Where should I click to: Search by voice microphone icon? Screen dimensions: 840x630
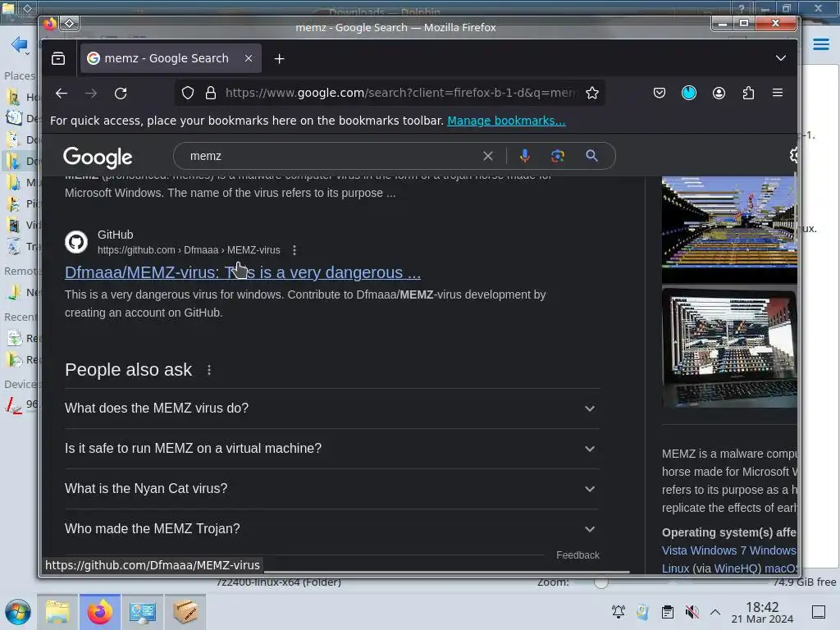tap(524, 156)
